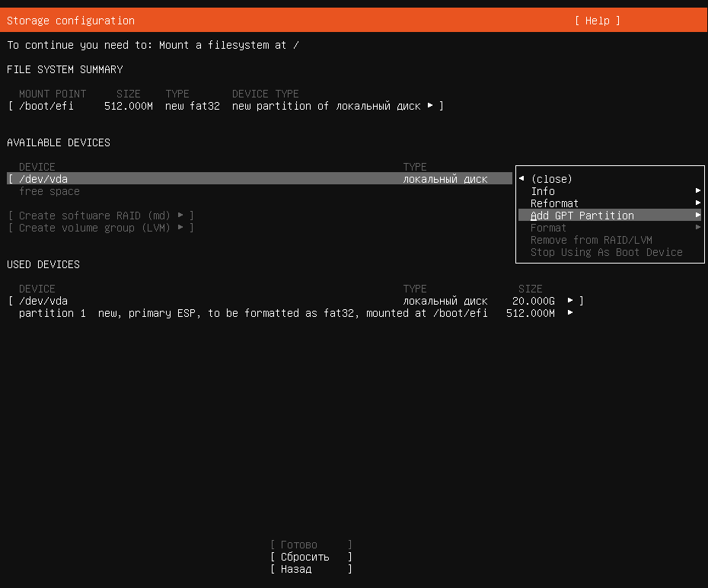Viewport: 708px width, 588px height.
Task: Expand partition 1 512.000M arrow
Action: (x=570, y=312)
